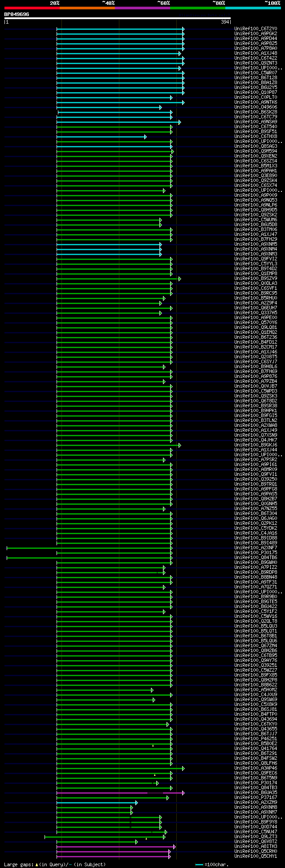285x868 pixels.
Task: Select the UniRef100_B9H8L6 label
Action: [x=256, y=367]
